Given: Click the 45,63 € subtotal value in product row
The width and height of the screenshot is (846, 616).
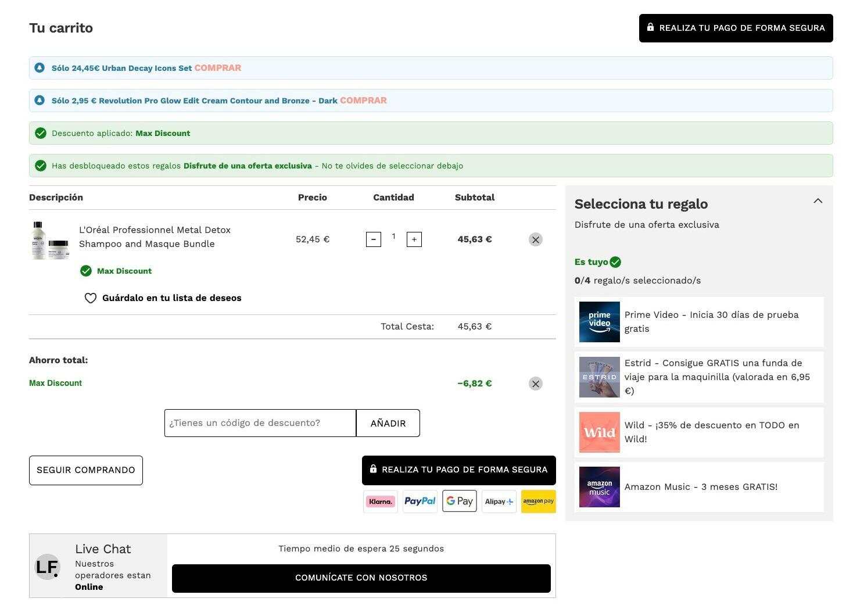Looking at the screenshot, I should coord(475,239).
